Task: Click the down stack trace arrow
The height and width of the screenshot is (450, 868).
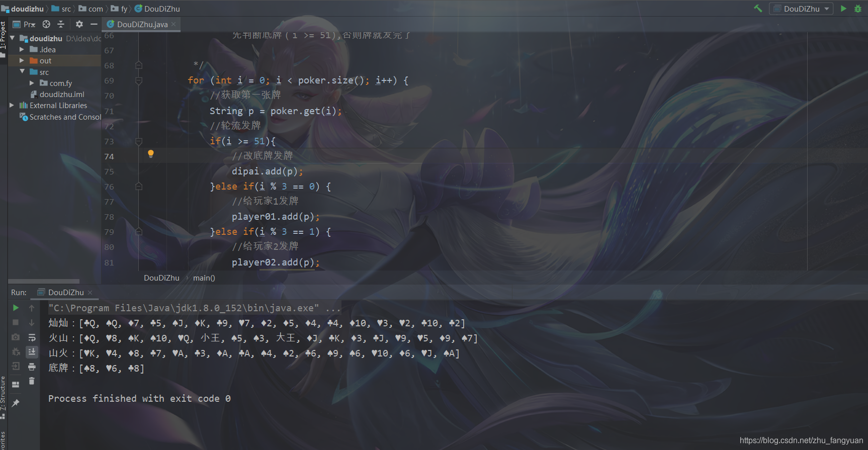Action: coord(32,322)
